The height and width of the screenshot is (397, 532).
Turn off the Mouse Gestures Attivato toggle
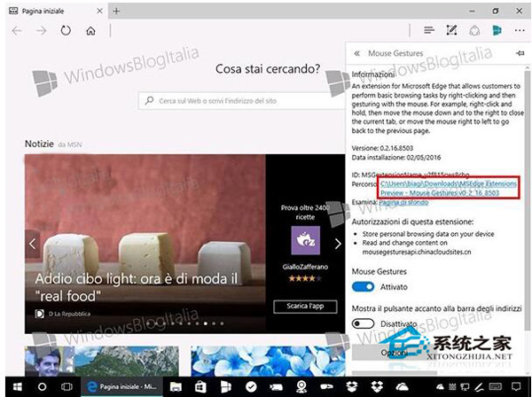pyautogui.click(x=363, y=287)
